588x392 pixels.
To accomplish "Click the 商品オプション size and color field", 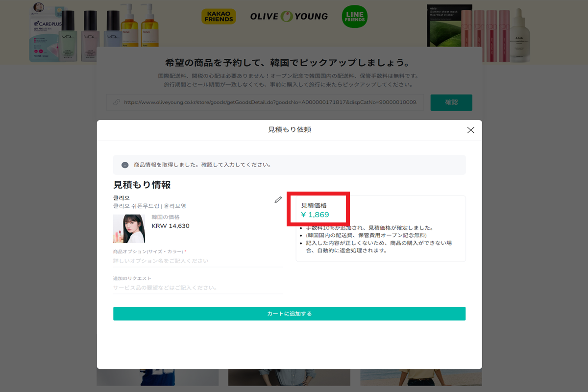I will point(196,260).
